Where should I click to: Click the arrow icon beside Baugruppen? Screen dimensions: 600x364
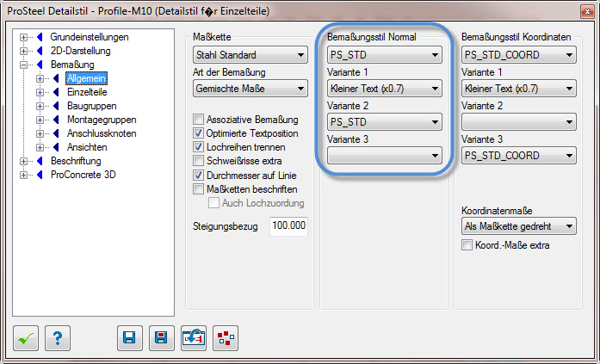coord(56,106)
